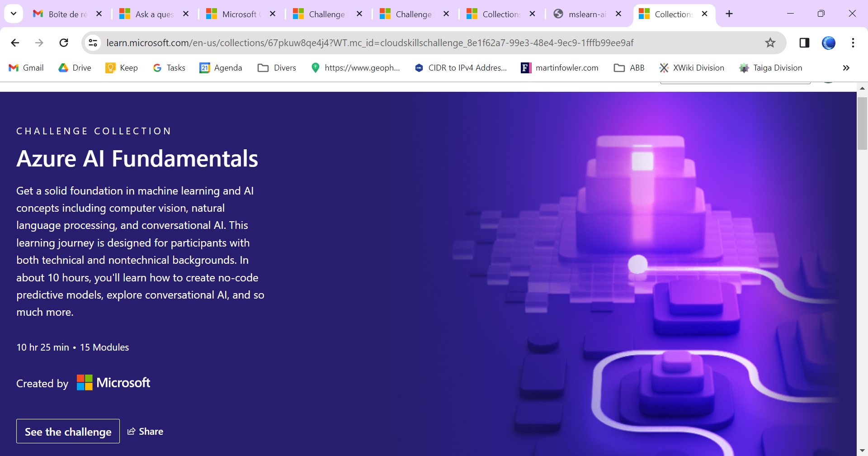
Task: Open the Keep bookmark
Action: click(122, 68)
